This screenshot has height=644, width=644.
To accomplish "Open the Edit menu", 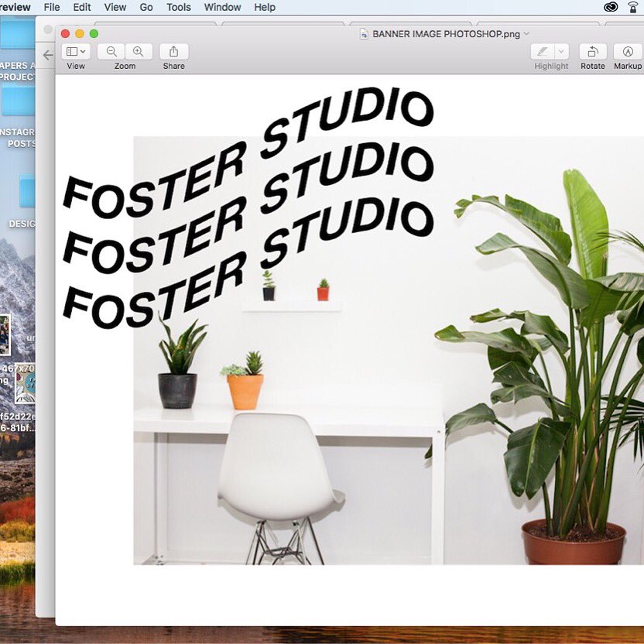I will tap(82, 7).
